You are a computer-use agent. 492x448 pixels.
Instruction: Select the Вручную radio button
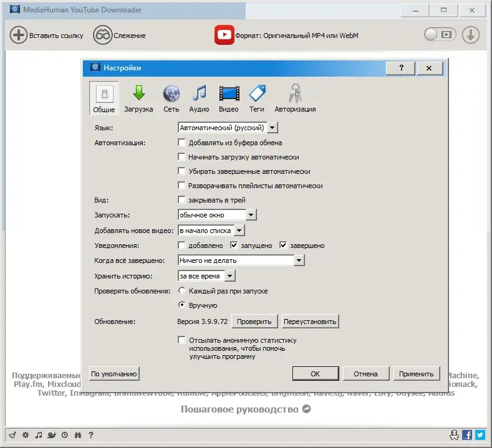(x=182, y=305)
